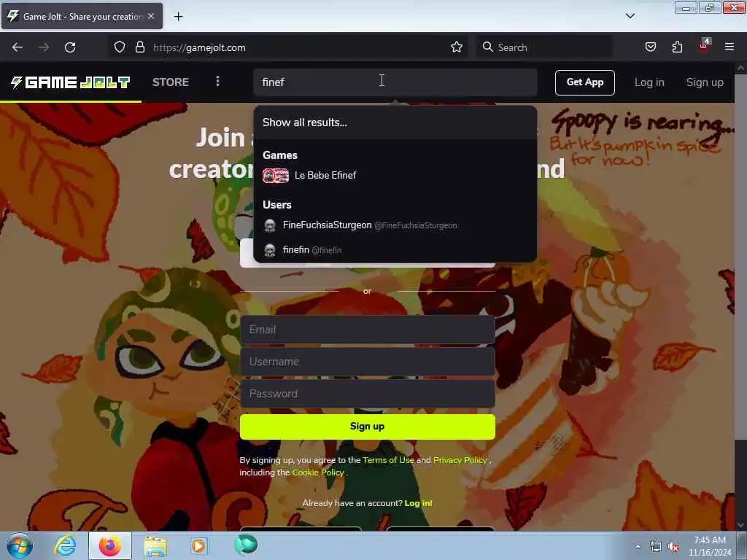Viewport: 747px width, 560px height.
Task: Show hidden system tray icons arrow
Action: pyautogui.click(x=638, y=547)
